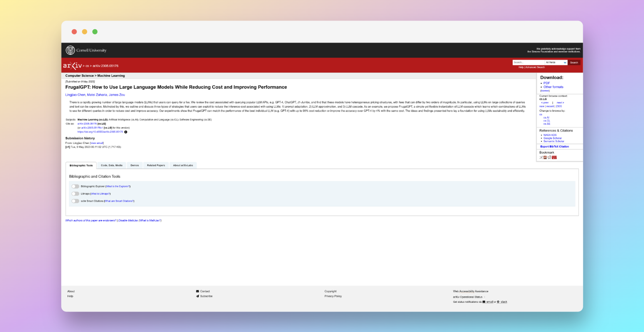Toggle scite Smart Citations on
This screenshot has height=332, width=644.
tap(75, 201)
